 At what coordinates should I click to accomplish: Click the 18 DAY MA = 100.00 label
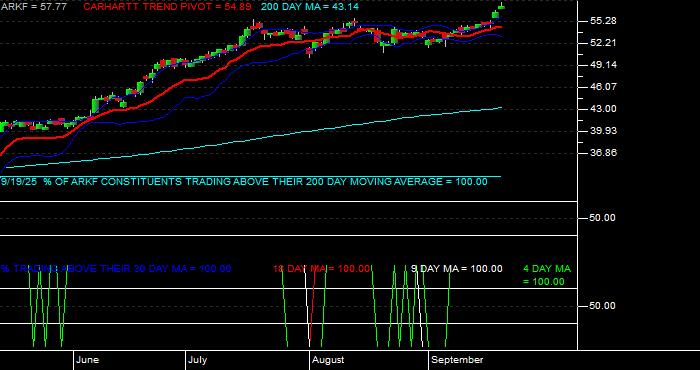[321, 269]
